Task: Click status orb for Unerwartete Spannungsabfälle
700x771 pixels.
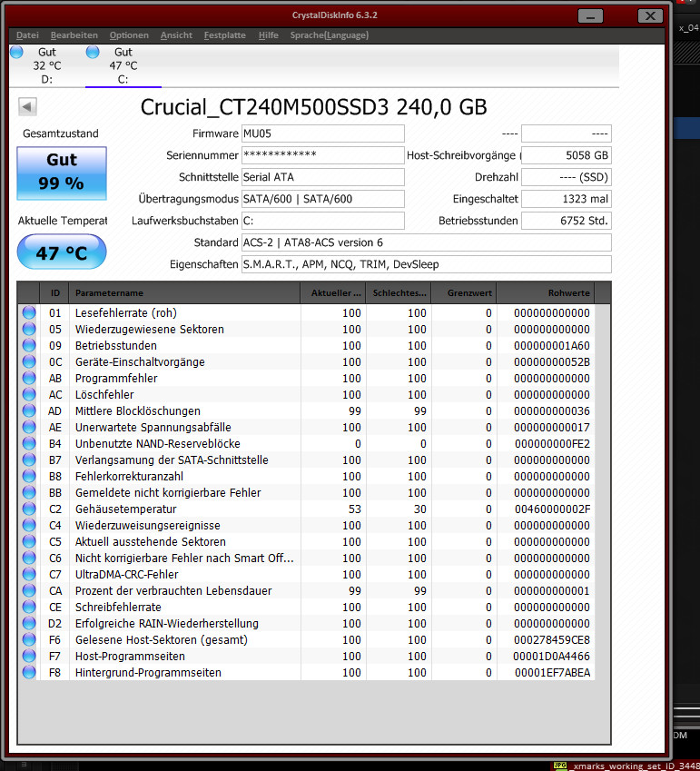Action: pyautogui.click(x=29, y=427)
